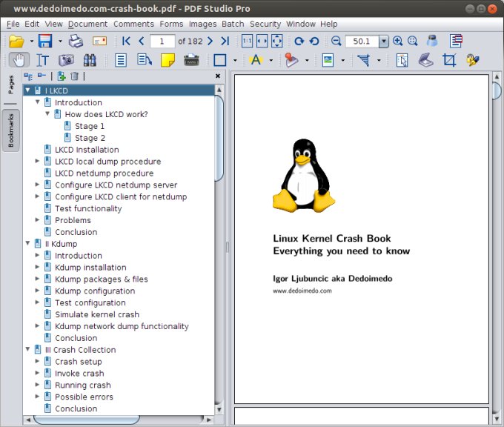504x427 pixels.
Task: Go to the Test functionality bookmark
Action: pos(88,208)
